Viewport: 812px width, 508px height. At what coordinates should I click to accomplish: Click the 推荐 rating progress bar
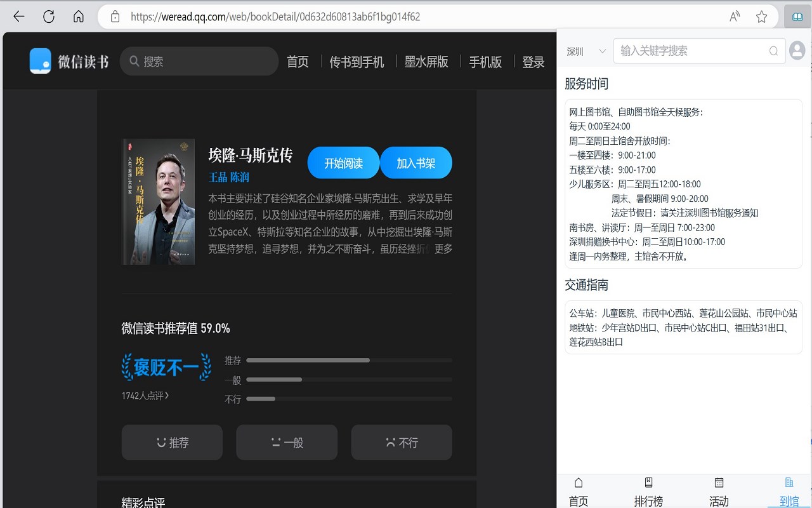(x=349, y=360)
